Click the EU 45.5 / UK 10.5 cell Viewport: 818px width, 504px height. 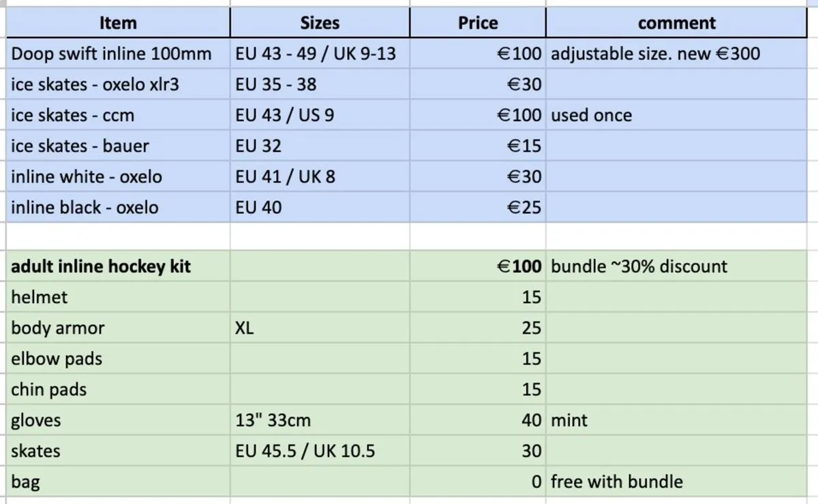pyautogui.click(x=320, y=451)
